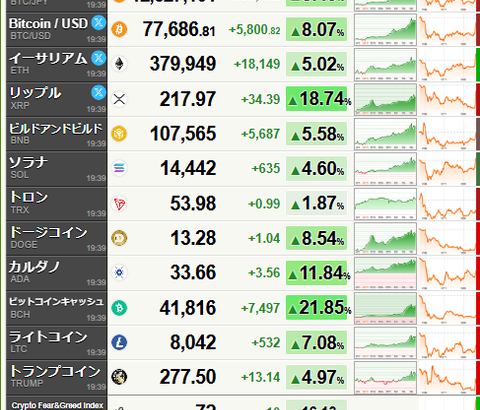Click the Ethereum diamond logo icon
480x410 pixels.
[x=119, y=64]
